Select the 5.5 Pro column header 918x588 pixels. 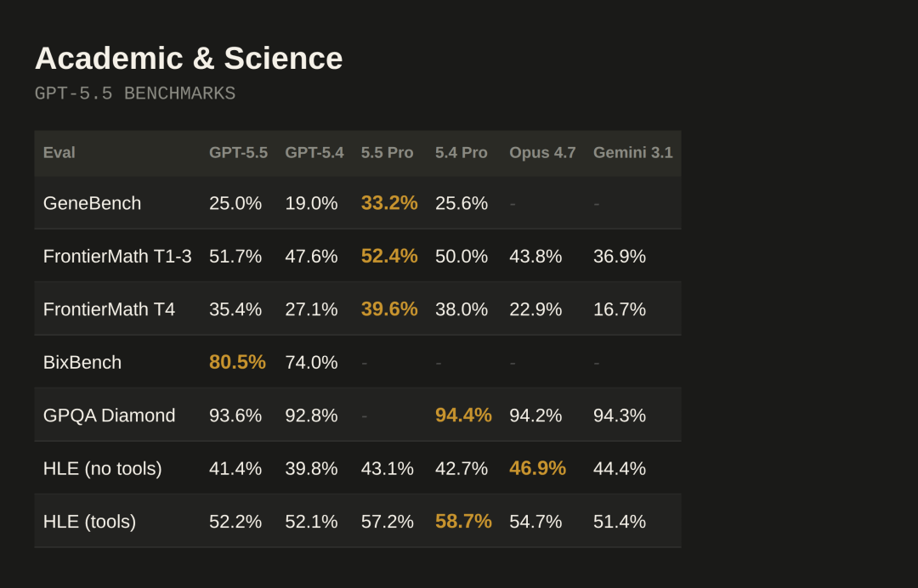pos(387,153)
